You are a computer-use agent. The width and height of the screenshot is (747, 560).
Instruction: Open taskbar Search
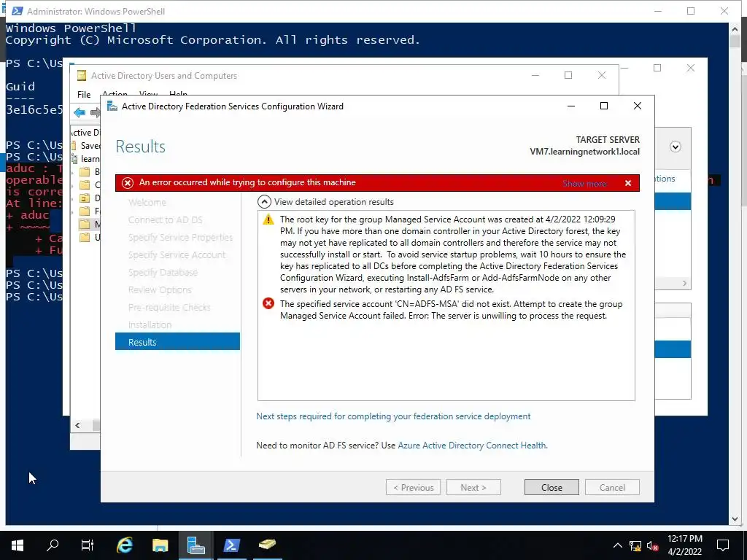[53, 545]
